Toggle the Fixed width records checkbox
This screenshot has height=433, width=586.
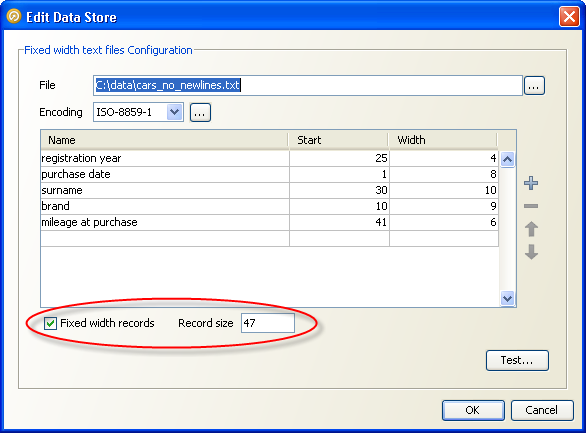coord(50,323)
